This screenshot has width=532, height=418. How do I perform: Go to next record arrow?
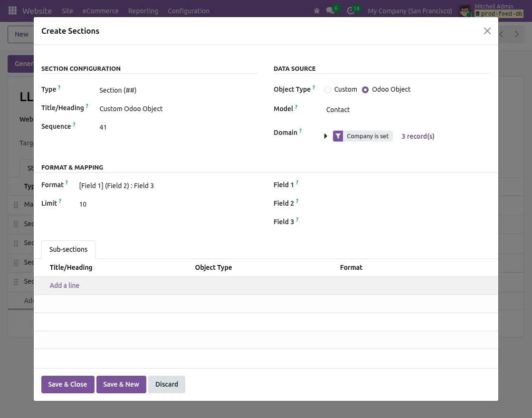[x=516, y=34]
